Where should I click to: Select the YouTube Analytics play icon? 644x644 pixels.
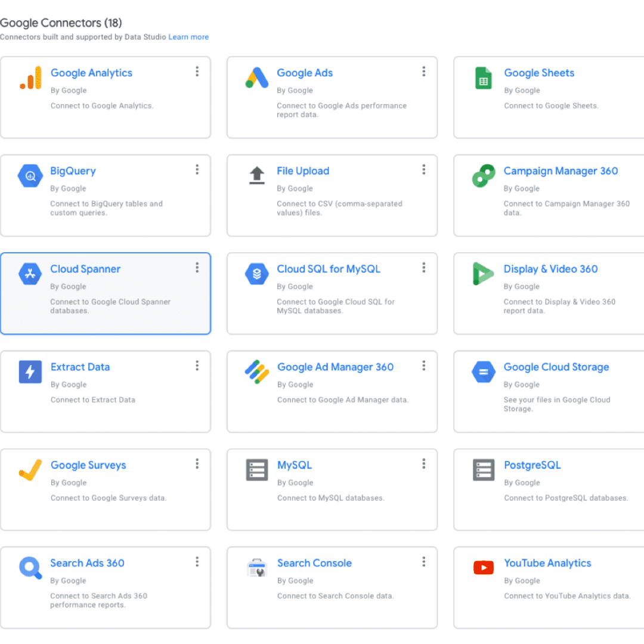click(484, 568)
